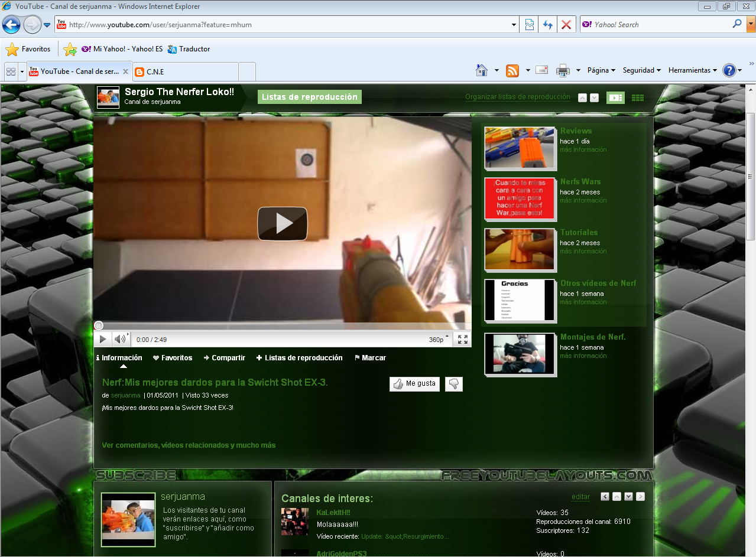Screen dimensions: 756x557
Task: Click the Me gusta thumbs up button
Action: (414, 383)
